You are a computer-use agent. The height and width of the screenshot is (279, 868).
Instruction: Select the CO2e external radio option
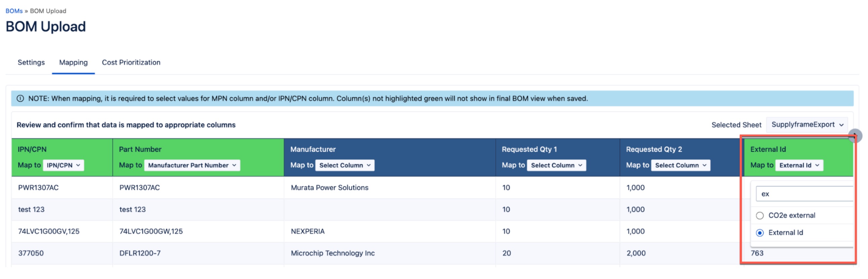(760, 216)
